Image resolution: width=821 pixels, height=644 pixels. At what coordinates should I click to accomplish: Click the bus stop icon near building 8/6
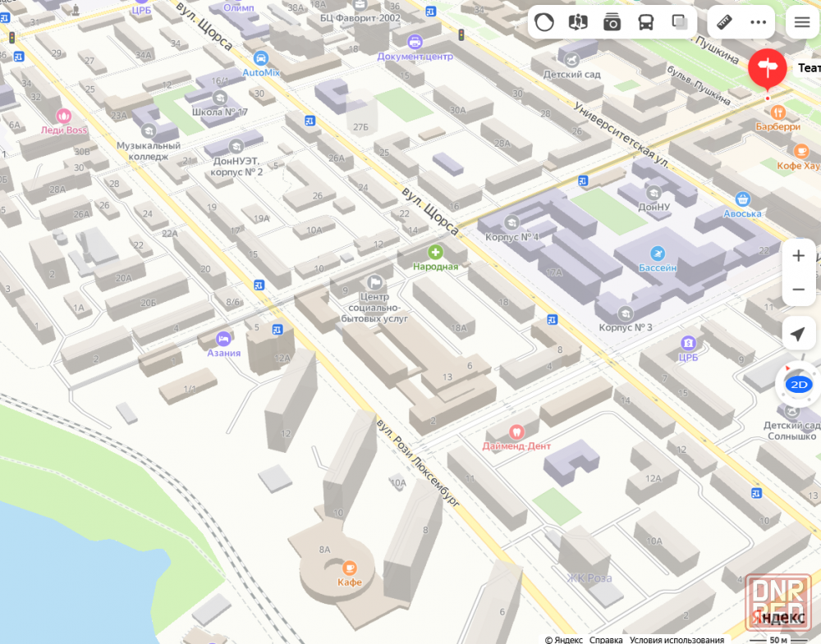pos(259,285)
